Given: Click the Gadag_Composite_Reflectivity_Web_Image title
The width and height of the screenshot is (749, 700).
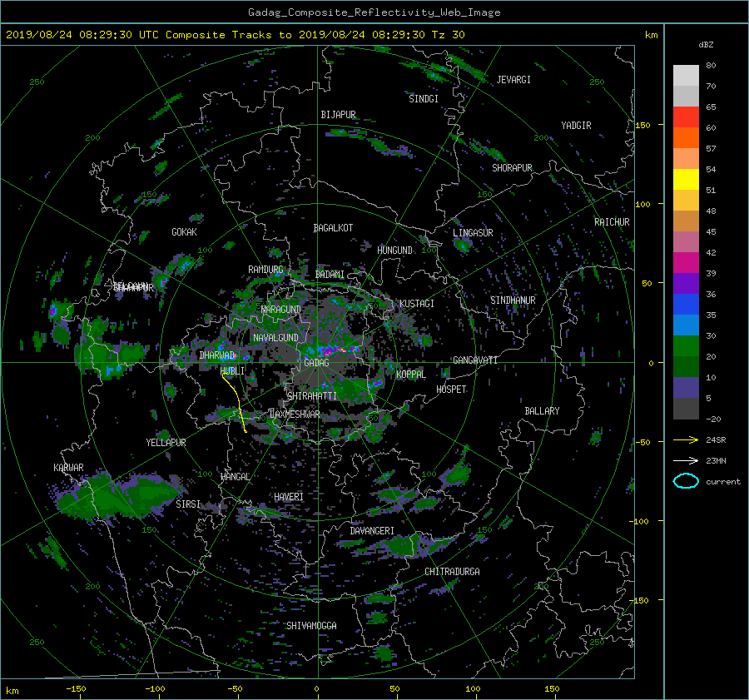Looking at the screenshot, I should click(374, 12).
